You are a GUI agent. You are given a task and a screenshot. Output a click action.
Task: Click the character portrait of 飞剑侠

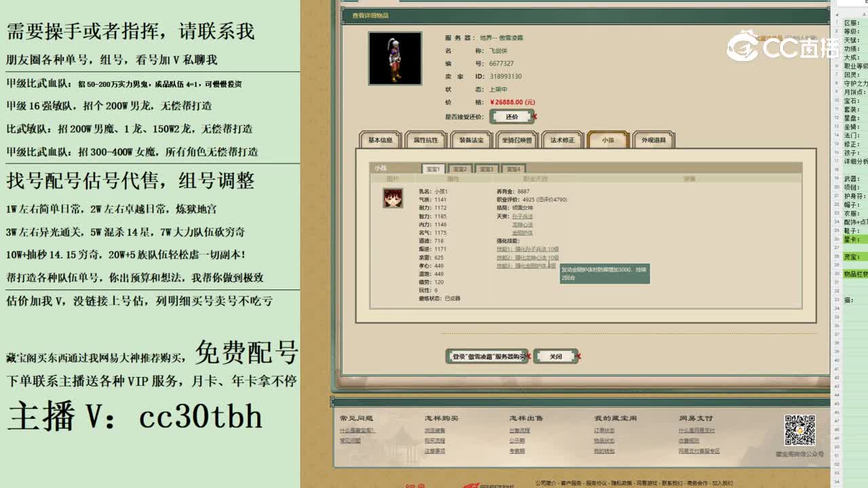coord(395,58)
